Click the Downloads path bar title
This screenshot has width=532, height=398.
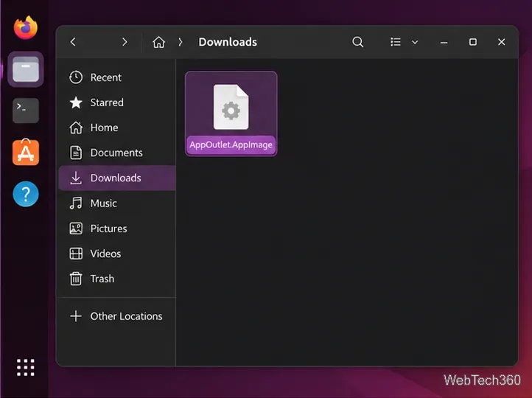click(x=228, y=42)
